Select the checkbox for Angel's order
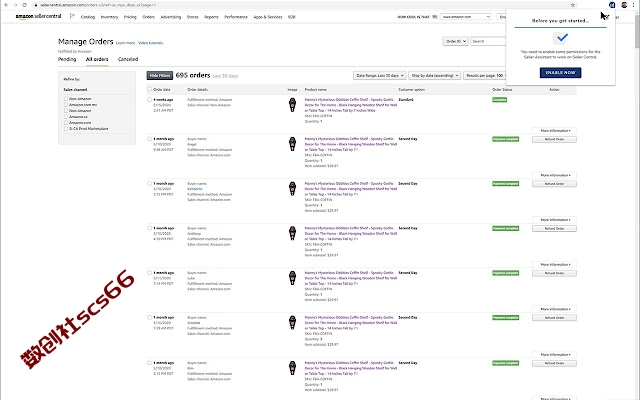This screenshot has height=400, width=640. coord(149,139)
